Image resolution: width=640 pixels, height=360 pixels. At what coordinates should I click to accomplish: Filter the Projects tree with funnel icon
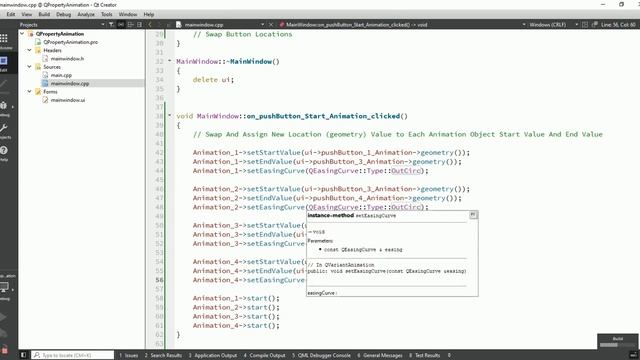pyautogui.click(x=111, y=24)
